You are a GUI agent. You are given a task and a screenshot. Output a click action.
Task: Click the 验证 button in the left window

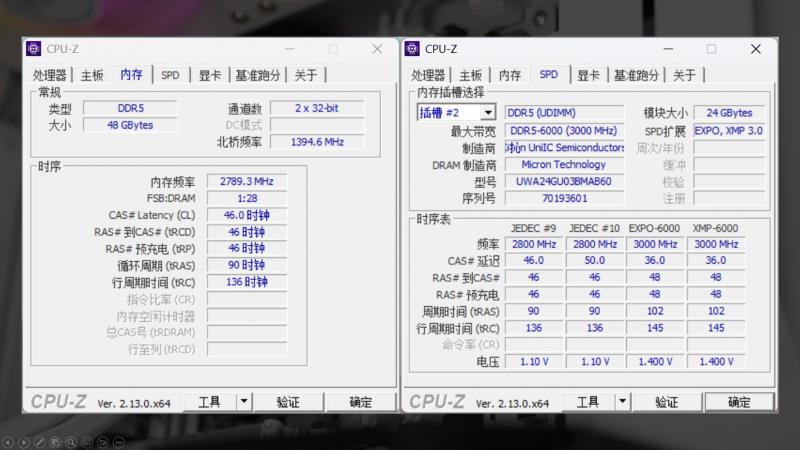tap(288, 402)
